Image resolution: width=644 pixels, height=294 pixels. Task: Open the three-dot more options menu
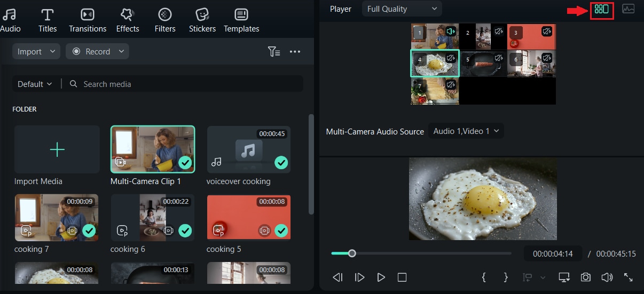[x=295, y=52]
